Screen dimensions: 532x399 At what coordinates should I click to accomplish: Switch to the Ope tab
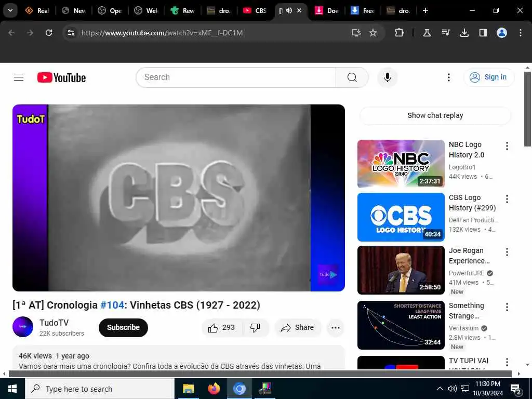pyautogui.click(x=110, y=10)
